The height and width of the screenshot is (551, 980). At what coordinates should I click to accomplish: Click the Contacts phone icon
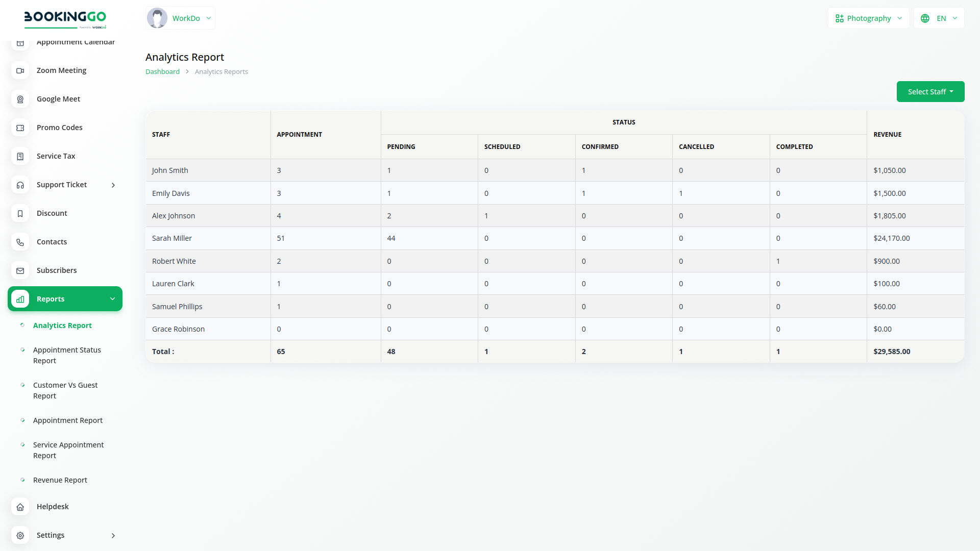pyautogui.click(x=20, y=242)
